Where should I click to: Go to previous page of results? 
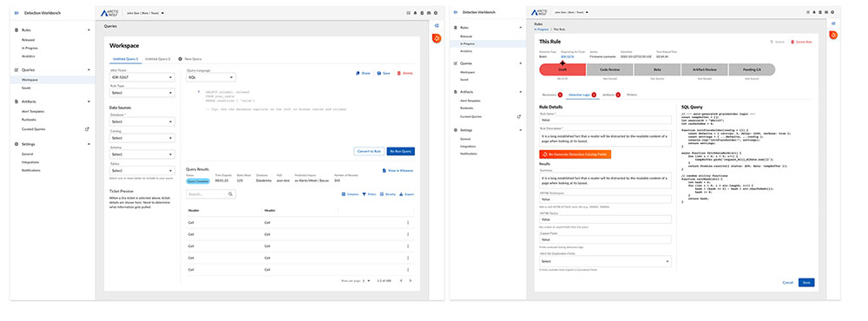coord(401,280)
